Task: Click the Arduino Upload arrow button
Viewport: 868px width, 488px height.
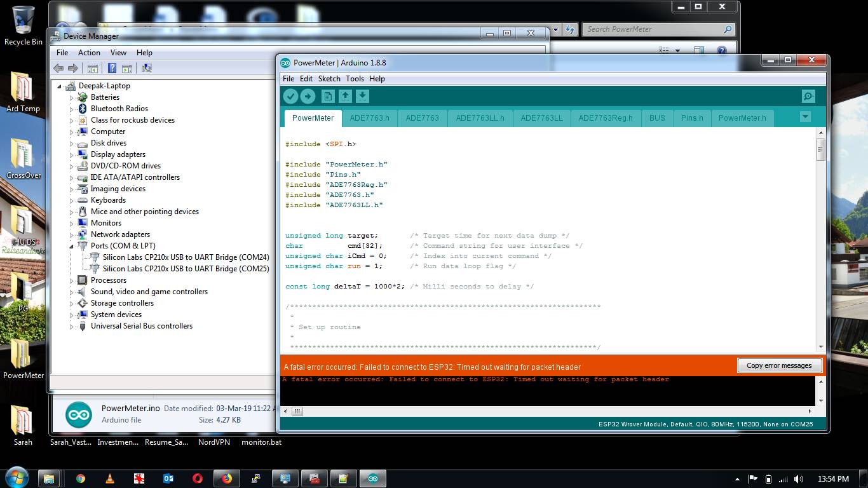Action: click(x=308, y=96)
